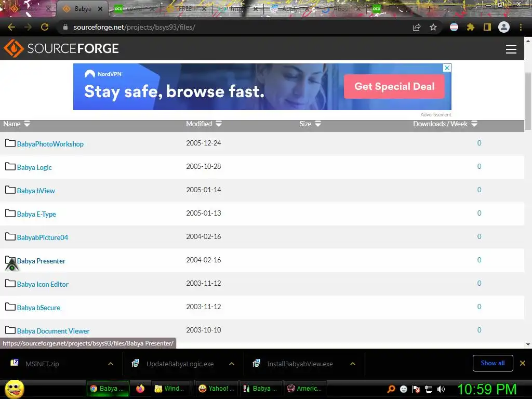Sort the file list by Modified

[x=204, y=124]
